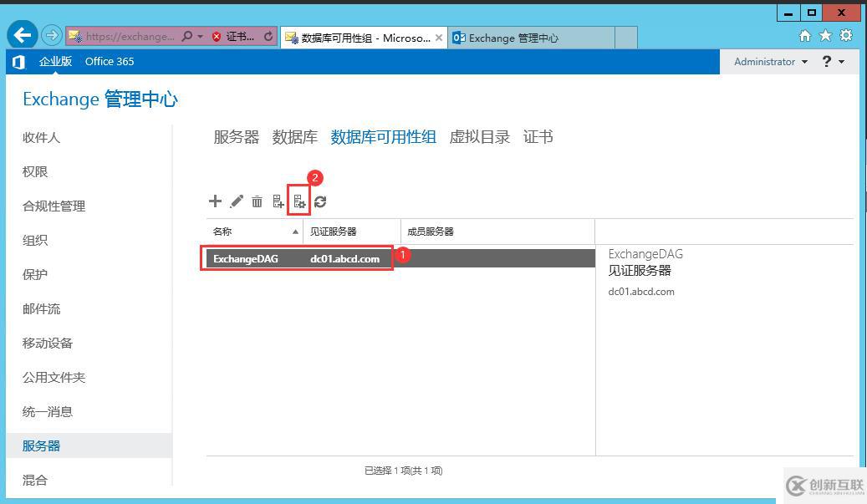Open the help question mark dropdown
The width and height of the screenshot is (867, 504).
coord(830,61)
